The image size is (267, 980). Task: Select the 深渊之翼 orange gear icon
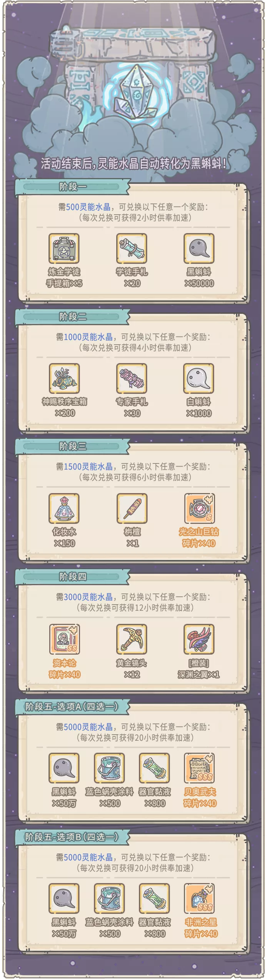click(x=199, y=639)
